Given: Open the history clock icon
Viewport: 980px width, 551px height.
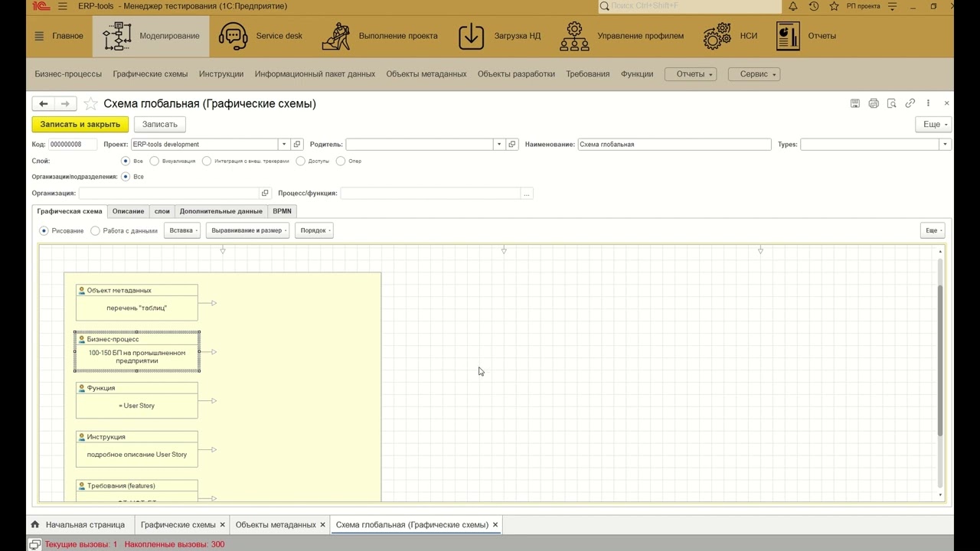Looking at the screenshot, I should (x=814, y=6).
